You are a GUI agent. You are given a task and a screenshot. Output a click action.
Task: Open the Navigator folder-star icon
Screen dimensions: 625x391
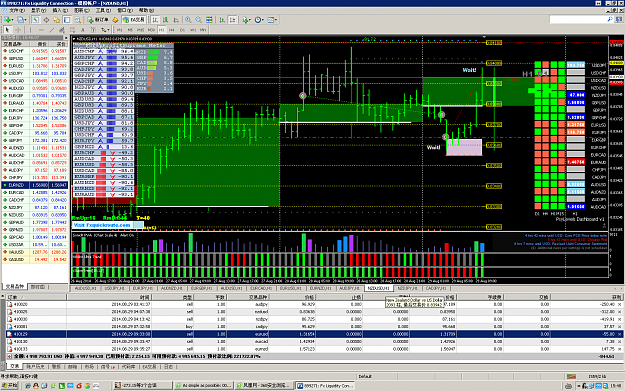click(57, 20)
